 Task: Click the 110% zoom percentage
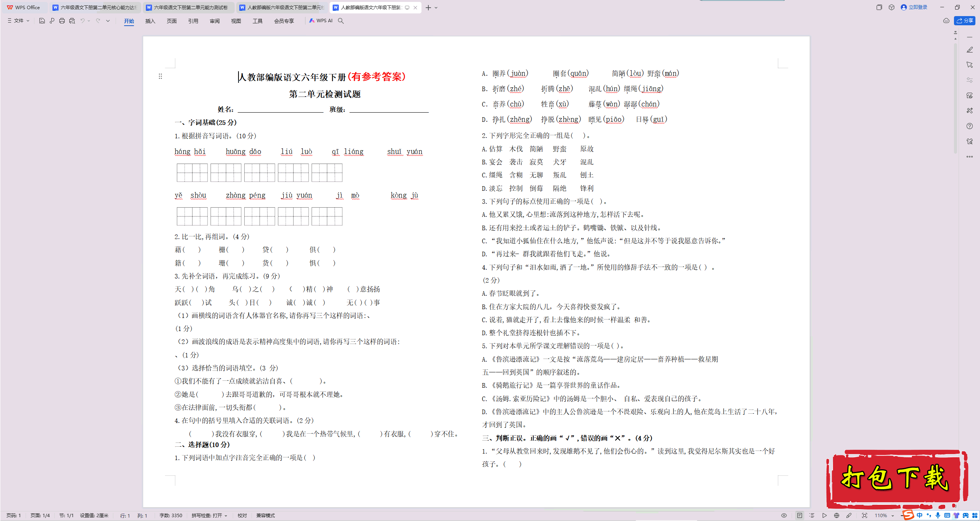(881, 516)
